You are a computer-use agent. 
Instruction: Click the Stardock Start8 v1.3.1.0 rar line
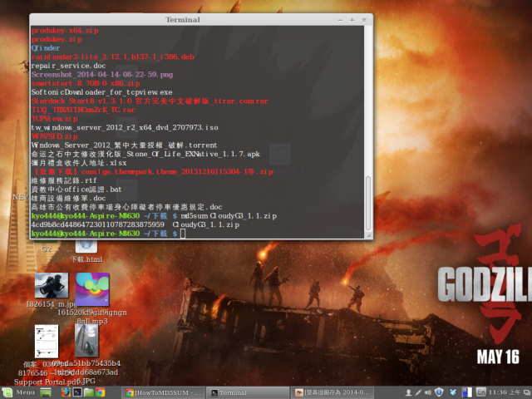click(x=150, y=101)
